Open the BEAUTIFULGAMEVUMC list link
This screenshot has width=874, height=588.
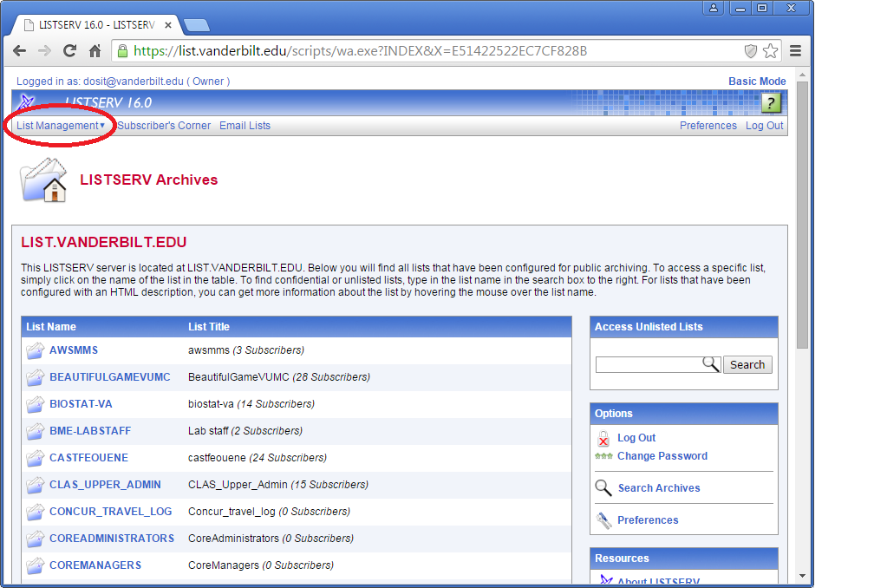pyautogui.click(x=110, y=377)
